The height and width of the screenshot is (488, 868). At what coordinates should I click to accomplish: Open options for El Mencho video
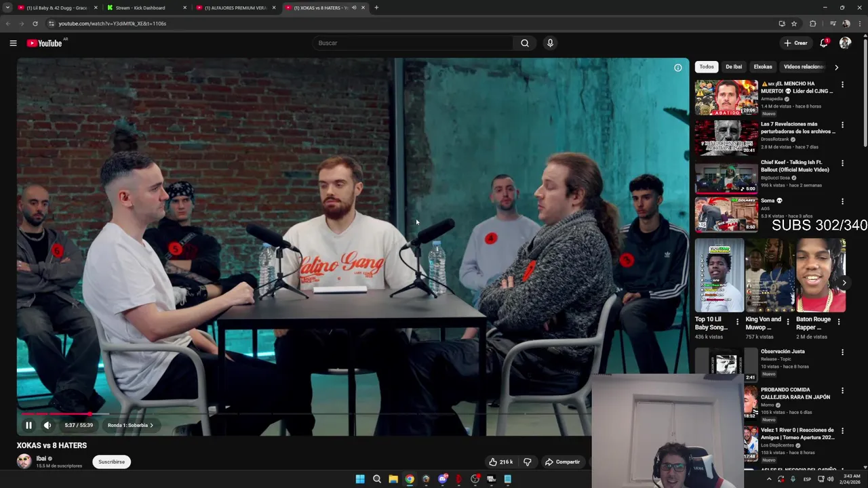842,85
